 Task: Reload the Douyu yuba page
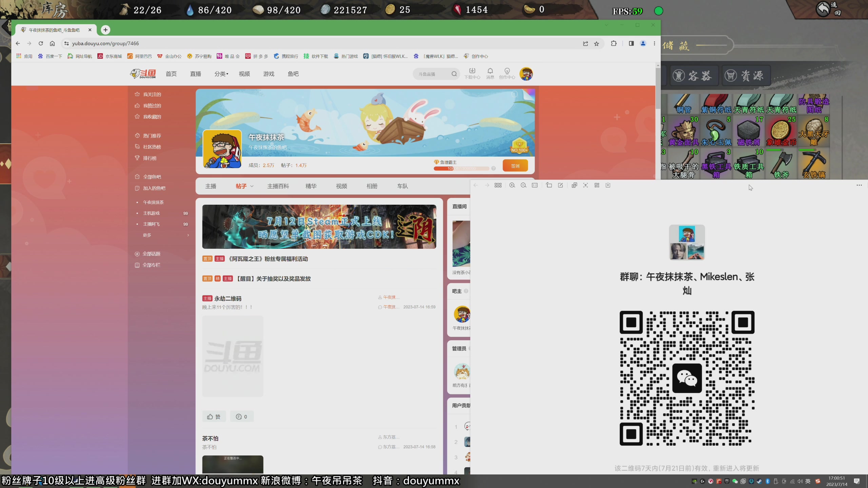coord(41,43)
